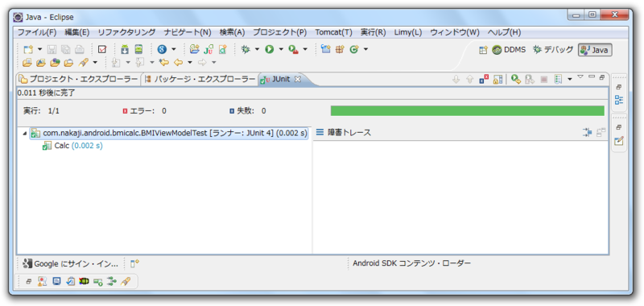Maximize the JUnit view panel
The height and width of the screenshot is (306, 644).
[602, 76]
